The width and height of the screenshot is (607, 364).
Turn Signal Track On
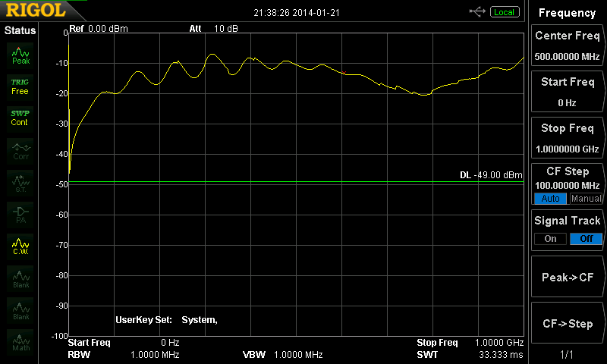(x=550, y=239)
